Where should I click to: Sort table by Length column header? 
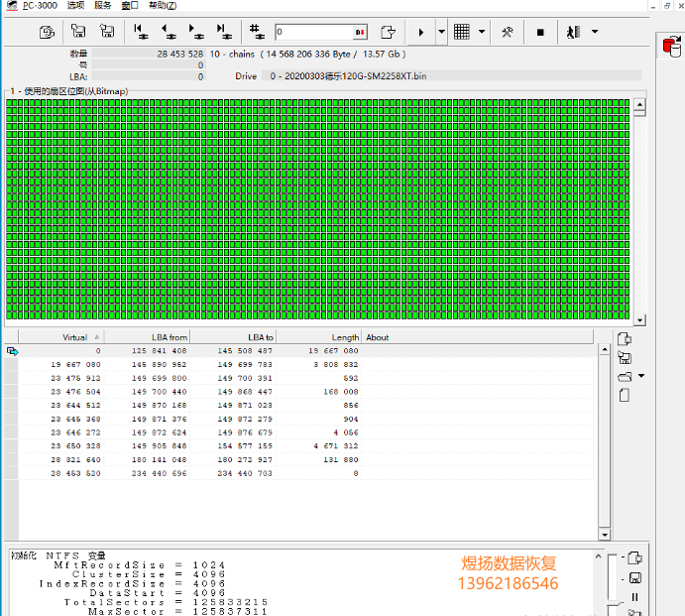click(x=318, y=337)
